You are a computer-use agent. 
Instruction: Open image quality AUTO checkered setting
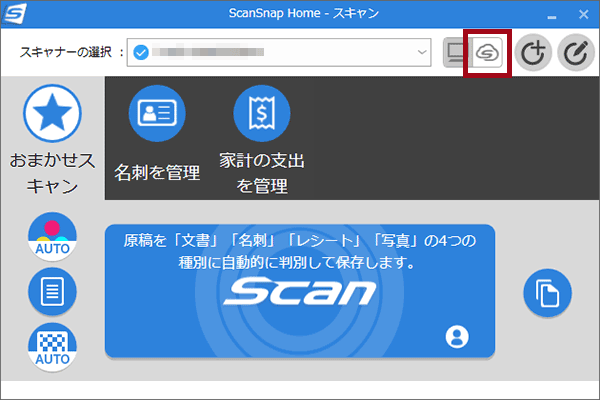(52, 347)
